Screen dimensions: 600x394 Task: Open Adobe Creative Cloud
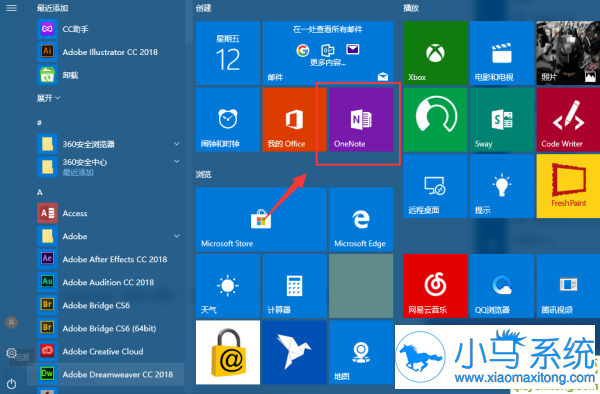pos(109,351)
